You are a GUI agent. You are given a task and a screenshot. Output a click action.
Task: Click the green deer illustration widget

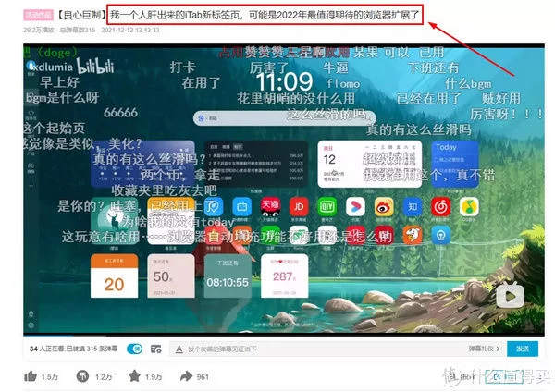[114, 221]
